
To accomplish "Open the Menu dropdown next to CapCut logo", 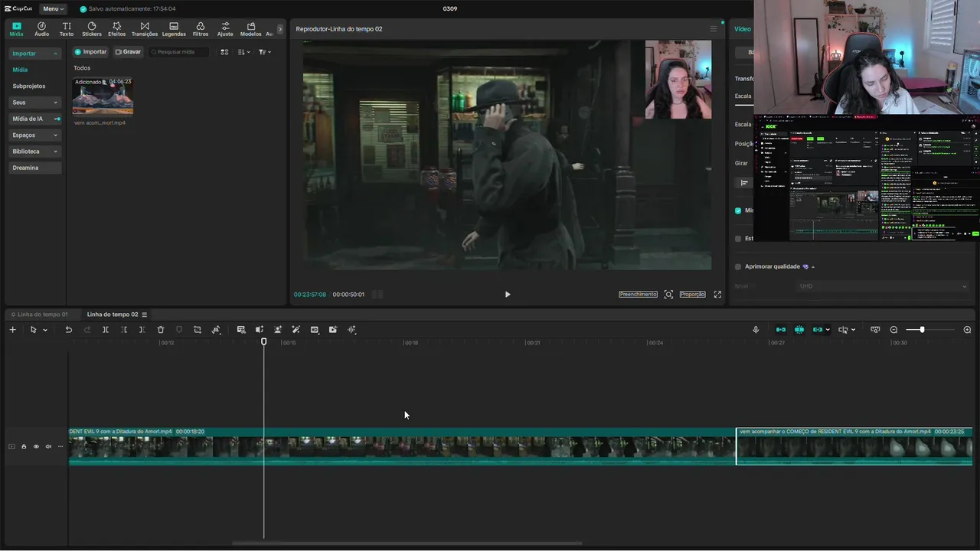I will (53, 8).
